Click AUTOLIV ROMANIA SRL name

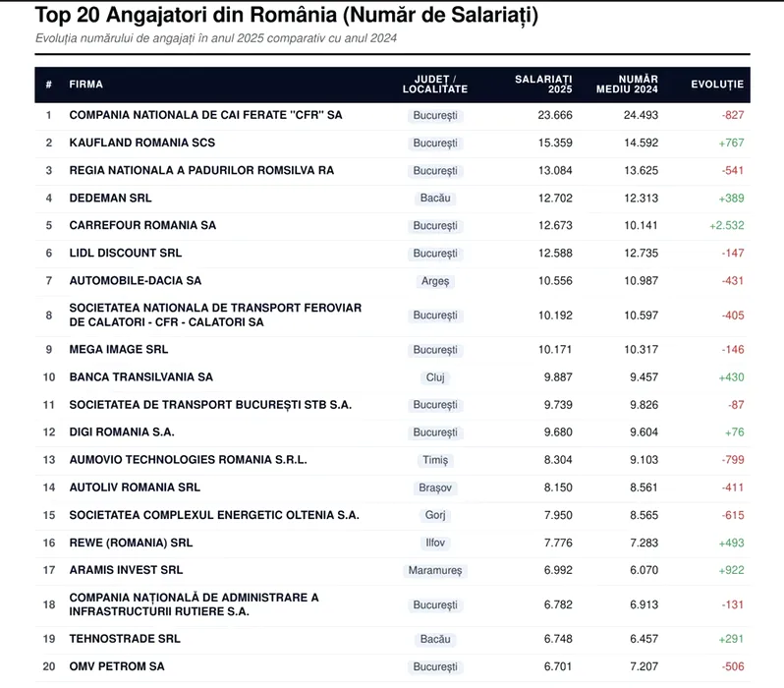point(135,487)
